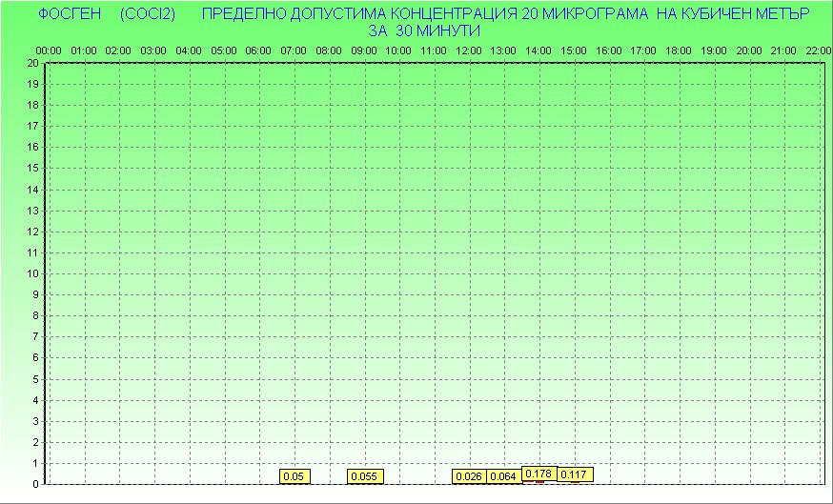Click the 0.117 data label

tap(575, 474)
